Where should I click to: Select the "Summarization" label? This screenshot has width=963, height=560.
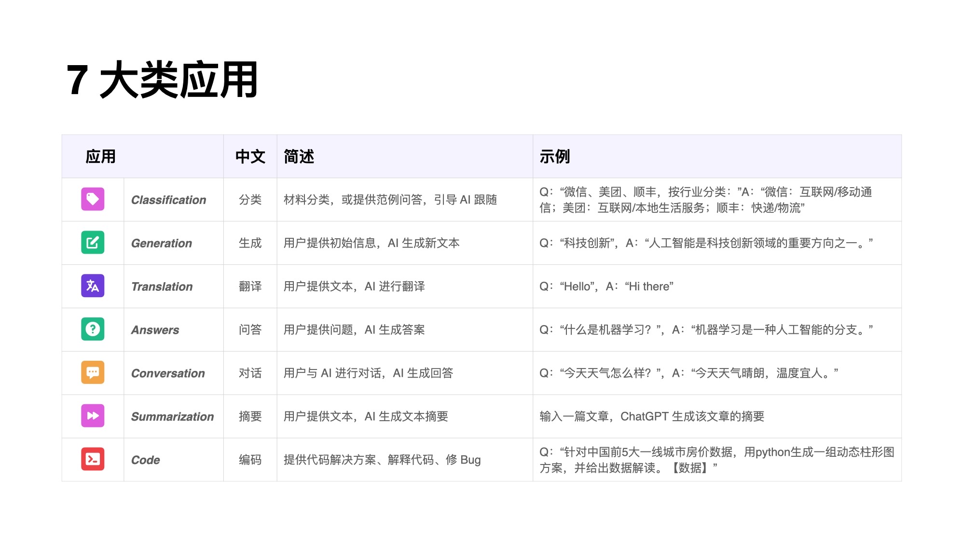pyautogui.click(x=172, y=417)
